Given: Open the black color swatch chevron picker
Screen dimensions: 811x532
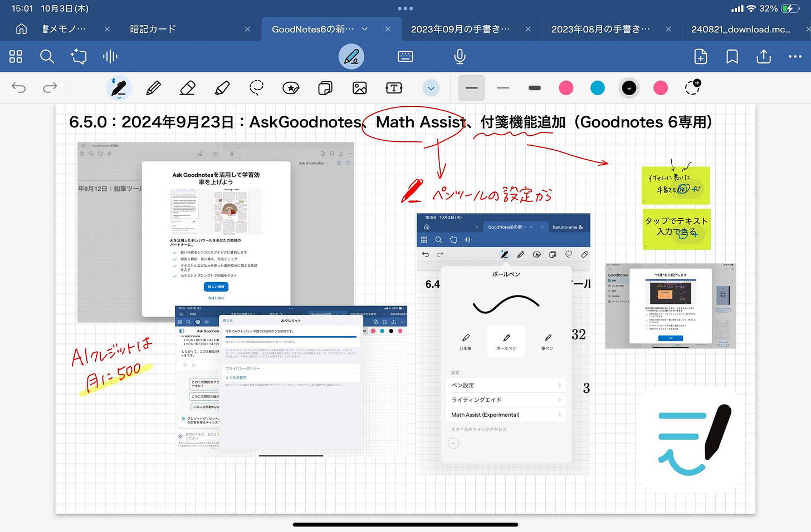Looking at the screenshot, I should tap(629, 88).
